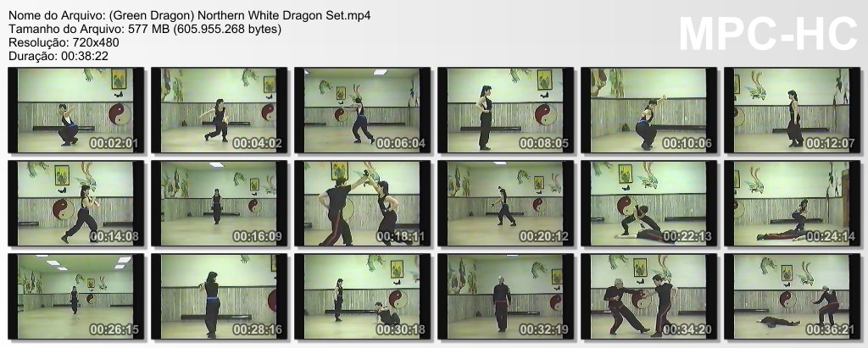Select the frame at 00:04:02
Viewport: 868px width, 348px height.
(220, 110)
